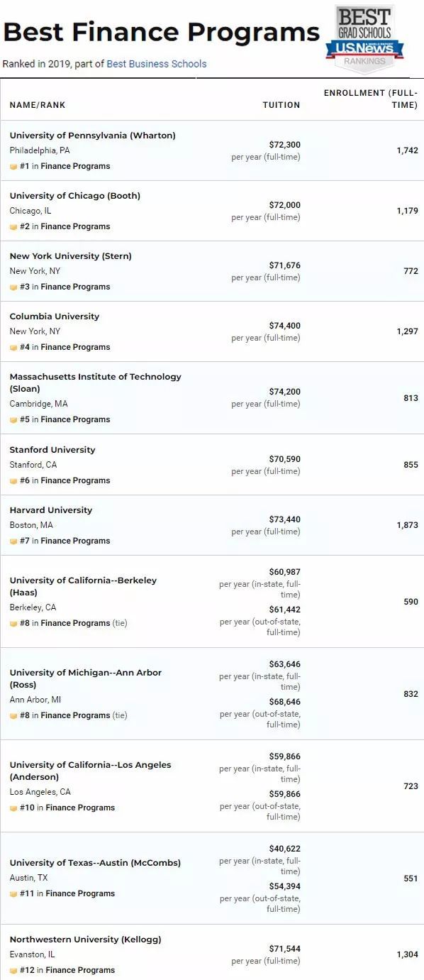Select University of Michigan--Ann Arbor (Ross)

[85, 678]
